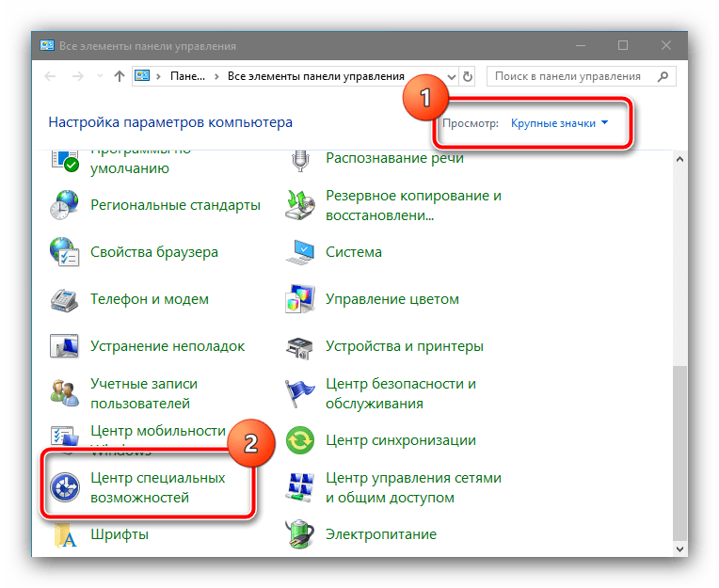Screen dimensions: 719x588
Task: Open Центр безопасности и обслуживания link
Action: pyautogui.click(x=401, y=393)
